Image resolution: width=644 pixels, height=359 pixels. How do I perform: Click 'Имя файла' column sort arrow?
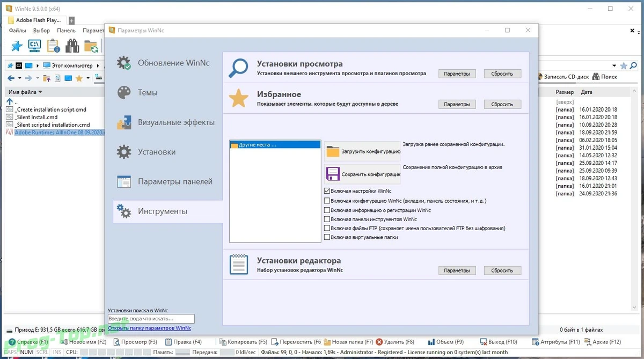coord(40,92)
